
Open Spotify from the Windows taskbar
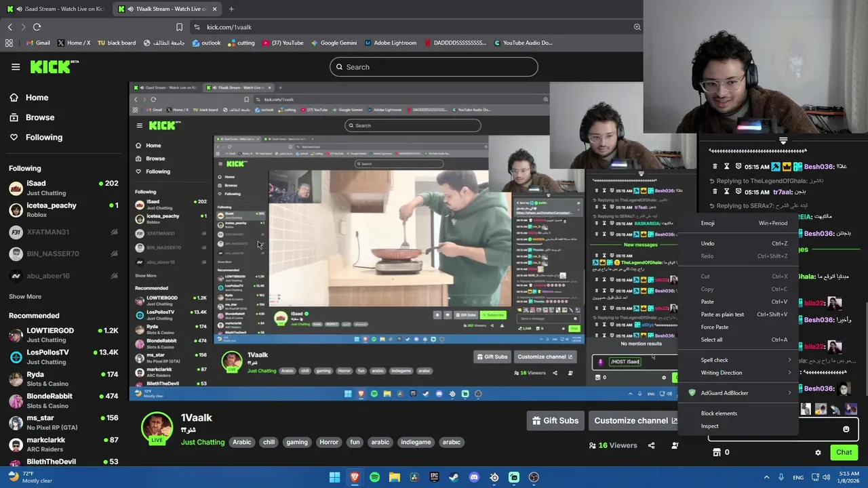point(374,477)
